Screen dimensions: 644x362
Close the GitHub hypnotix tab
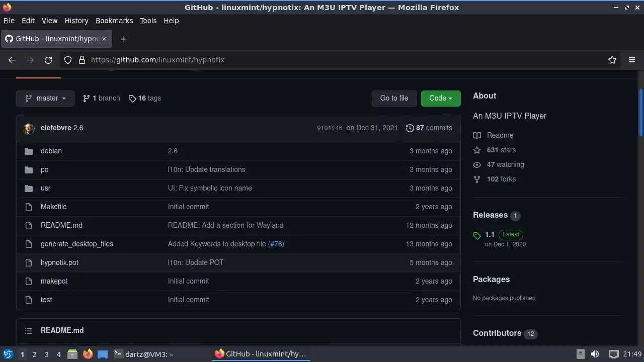104,39
